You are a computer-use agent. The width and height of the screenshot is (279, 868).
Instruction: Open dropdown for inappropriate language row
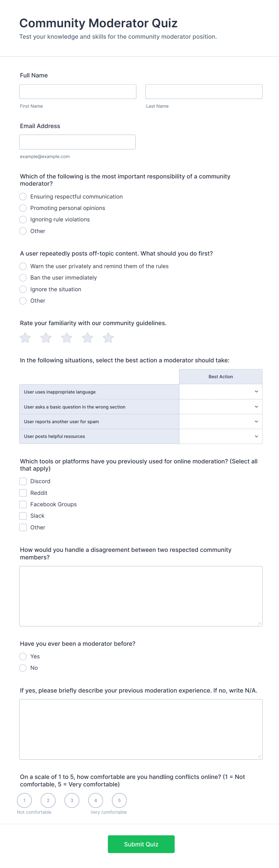tap(221, 391)
